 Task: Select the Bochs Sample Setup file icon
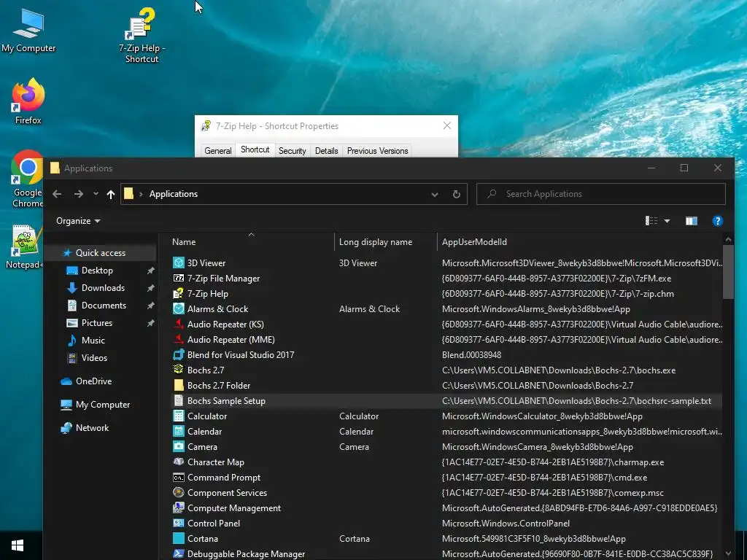click(x=179, y=400)
